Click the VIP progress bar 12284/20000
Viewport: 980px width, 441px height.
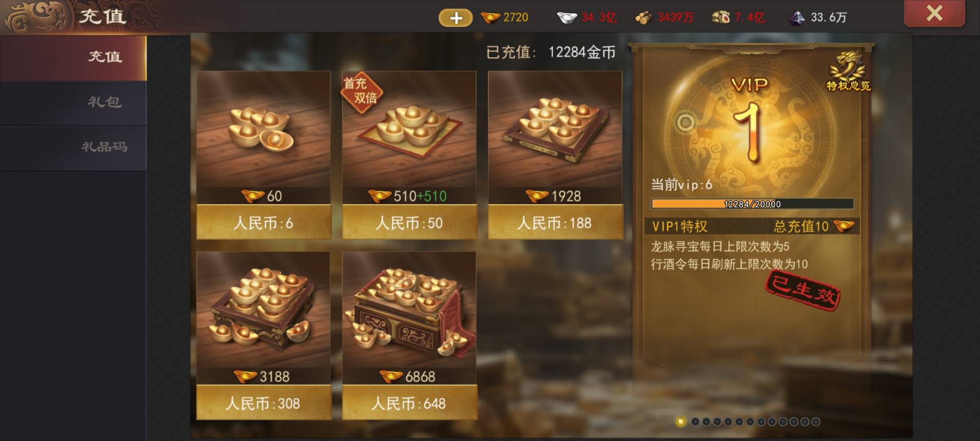pyautogui.click(x=752, y=204)
